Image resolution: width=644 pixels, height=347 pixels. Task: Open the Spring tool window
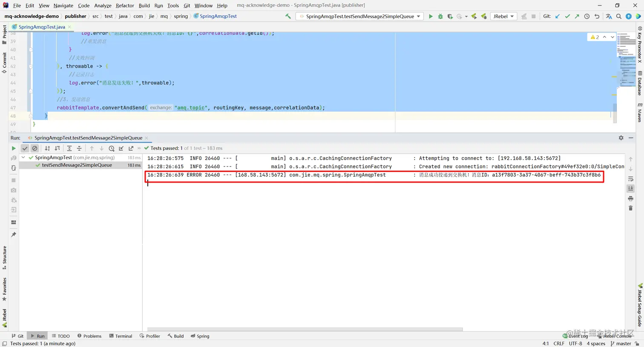pos(200,336)
